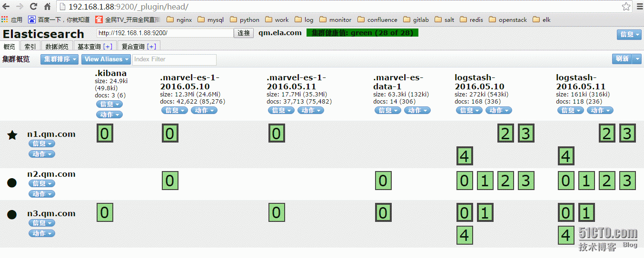Open the 百度一下 bookmark
The image size is (644, 258).
coord(59,20)
